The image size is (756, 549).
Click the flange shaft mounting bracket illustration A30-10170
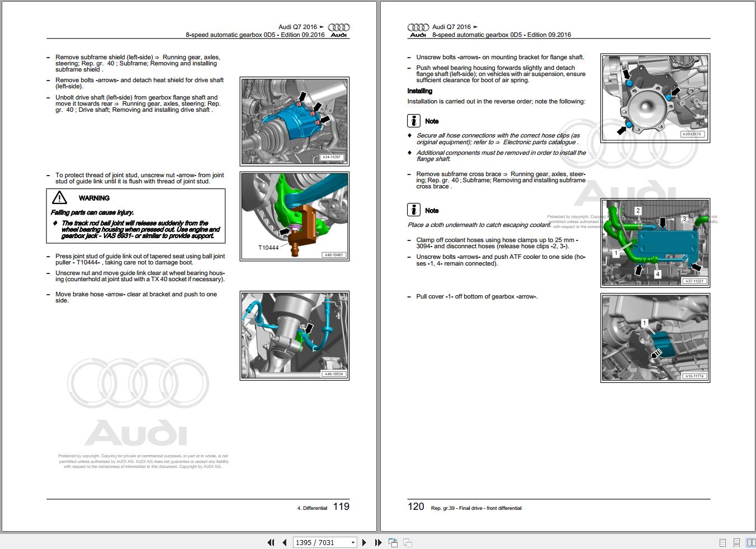[x=655, y=98]
